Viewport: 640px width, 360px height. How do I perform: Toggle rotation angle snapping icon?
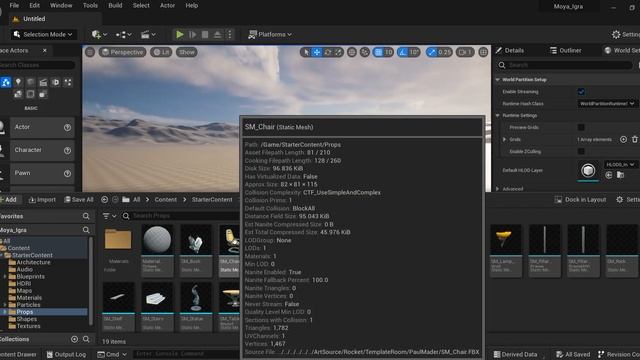click(x=403, y=52)
